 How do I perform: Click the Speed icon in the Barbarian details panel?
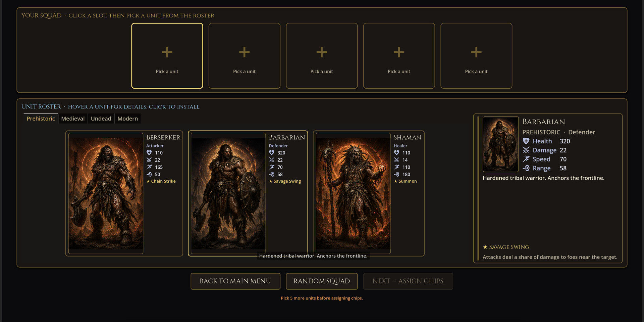coord(526,159)
